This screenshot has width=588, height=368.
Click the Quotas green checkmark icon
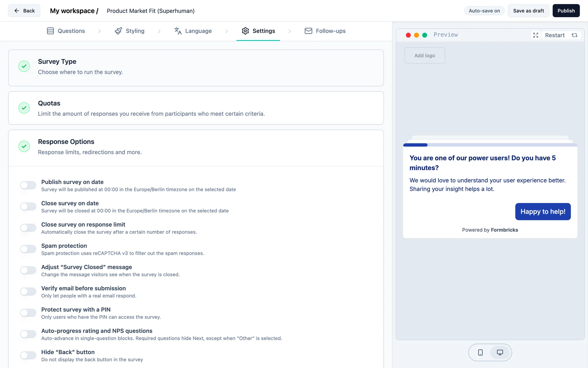24,108
